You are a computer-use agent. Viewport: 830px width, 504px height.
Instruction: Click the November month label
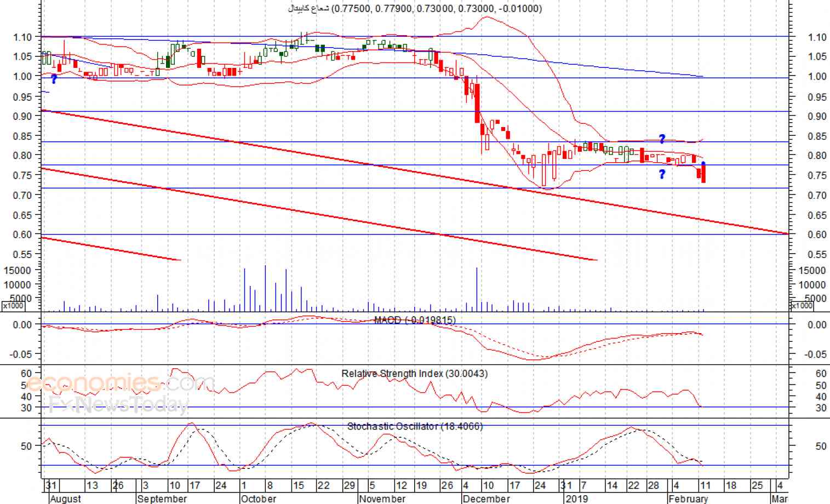(382, 499)
